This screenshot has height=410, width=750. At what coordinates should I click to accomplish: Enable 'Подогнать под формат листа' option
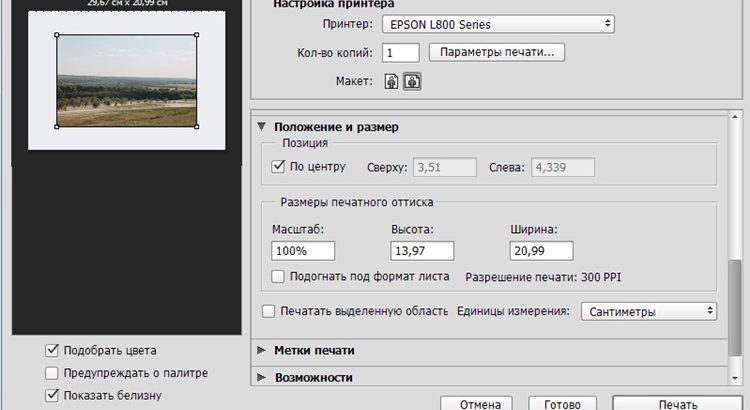tap(279, 276)
